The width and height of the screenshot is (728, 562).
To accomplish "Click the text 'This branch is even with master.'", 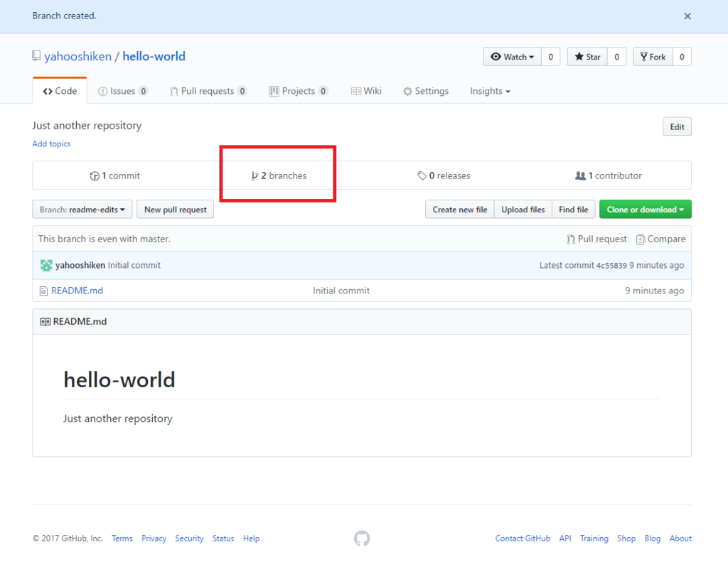I will tap(105, 239).
